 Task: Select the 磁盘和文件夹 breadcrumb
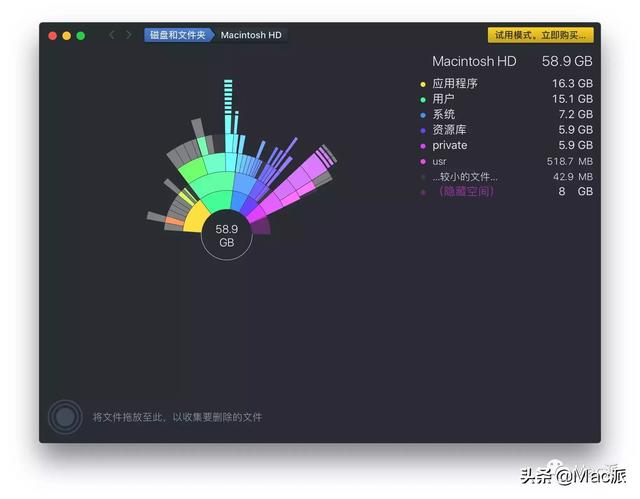tap(178, 35)
